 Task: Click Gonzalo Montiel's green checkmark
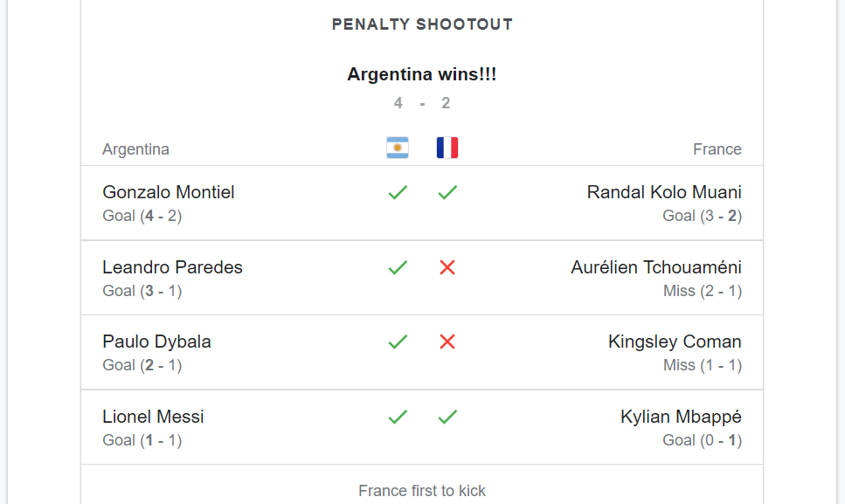(x=398, y=192)
